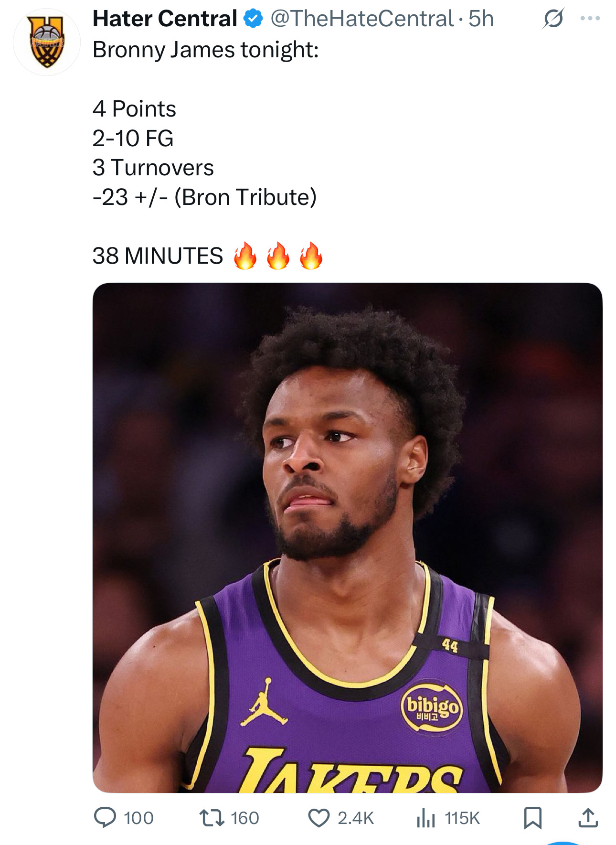Open Hater Central profile avatar
The width and height of the screenshot is (616, 845).
coord(47,42)
